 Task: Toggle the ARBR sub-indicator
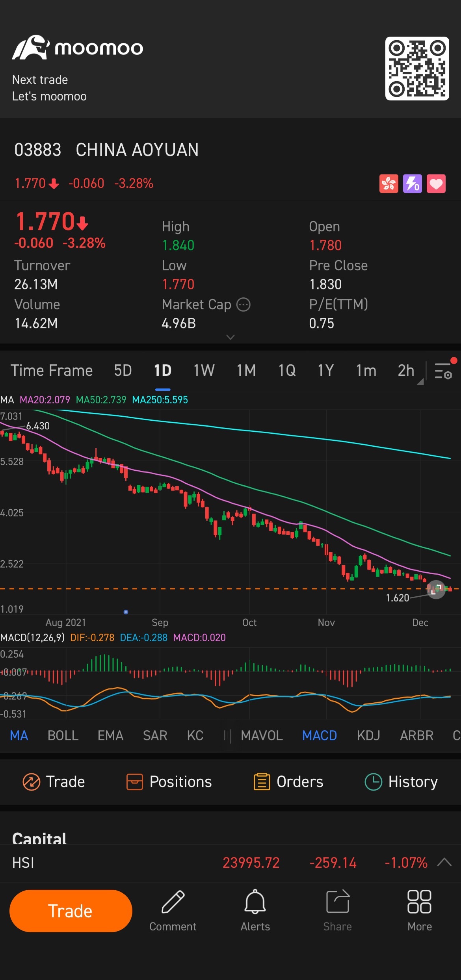pos(416,735)
